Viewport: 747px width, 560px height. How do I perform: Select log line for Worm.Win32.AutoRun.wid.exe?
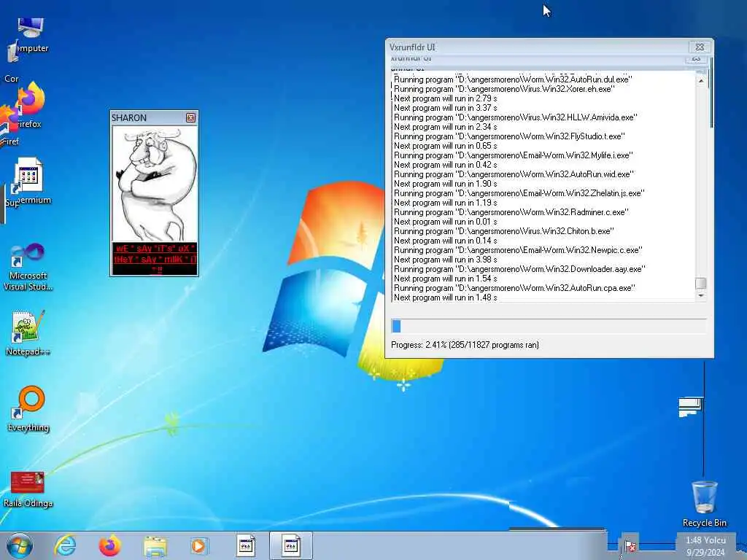pos(514,174)
